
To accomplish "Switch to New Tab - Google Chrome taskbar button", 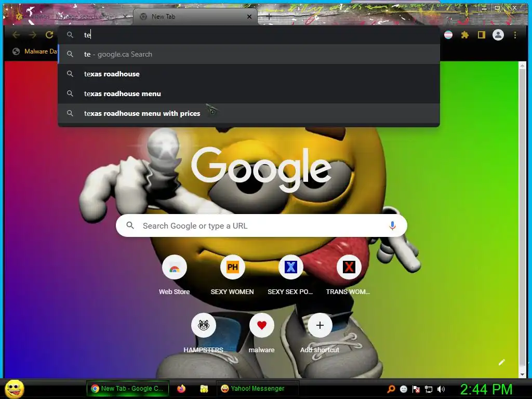I will point(128,389).
